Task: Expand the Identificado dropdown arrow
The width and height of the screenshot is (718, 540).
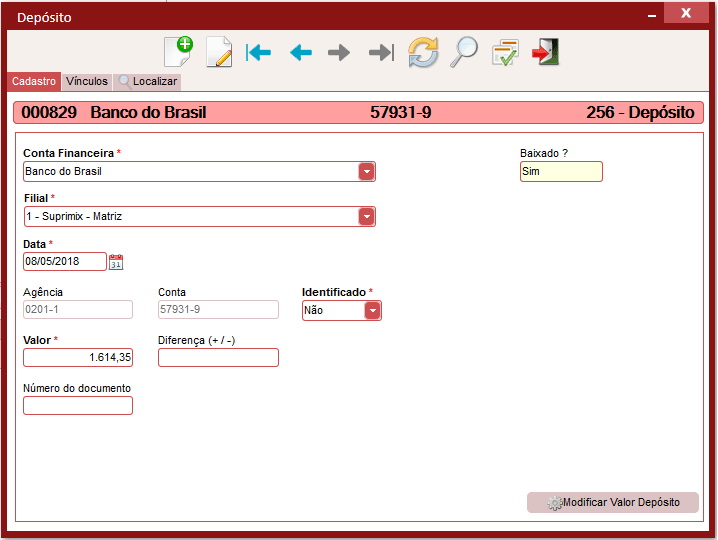Action: [373, 311]
